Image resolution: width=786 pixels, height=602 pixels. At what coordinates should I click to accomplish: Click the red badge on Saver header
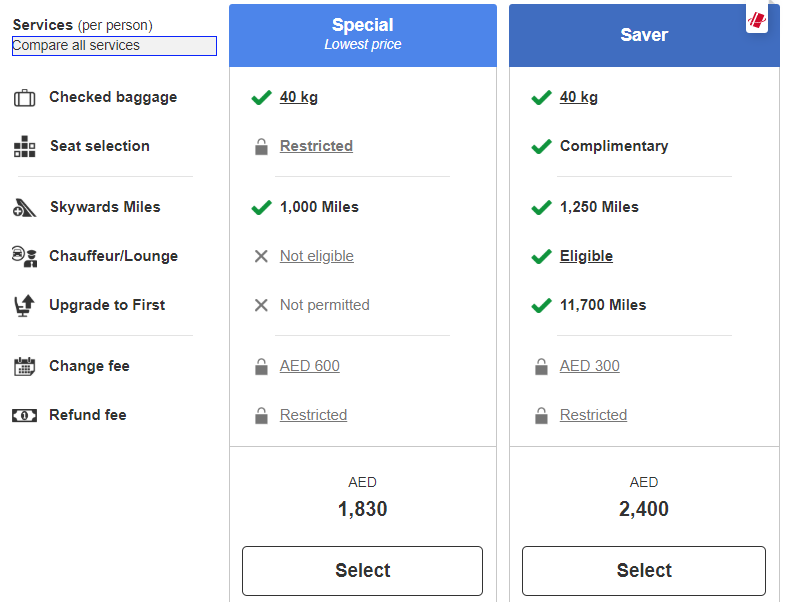coord(757,20)
